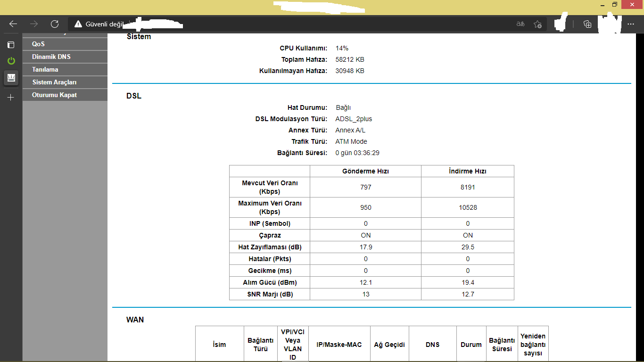Go back to the previous page
The height and width of the screenshot is (362, 644).
13,24
